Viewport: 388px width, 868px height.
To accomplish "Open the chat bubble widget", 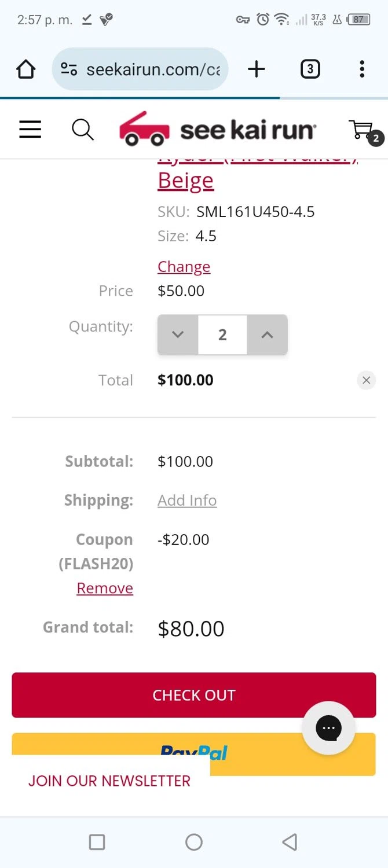I will click(328, 728).
